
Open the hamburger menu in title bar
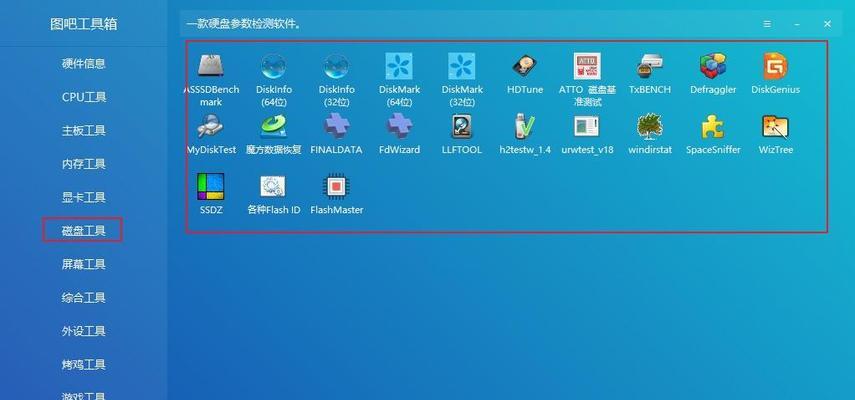(767, 24)
